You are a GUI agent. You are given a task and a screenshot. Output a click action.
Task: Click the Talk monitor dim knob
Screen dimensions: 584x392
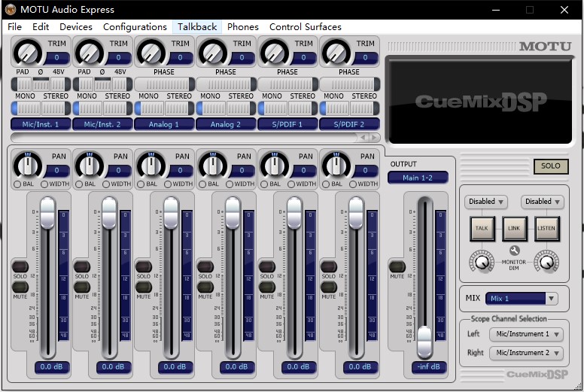[480, 261]
